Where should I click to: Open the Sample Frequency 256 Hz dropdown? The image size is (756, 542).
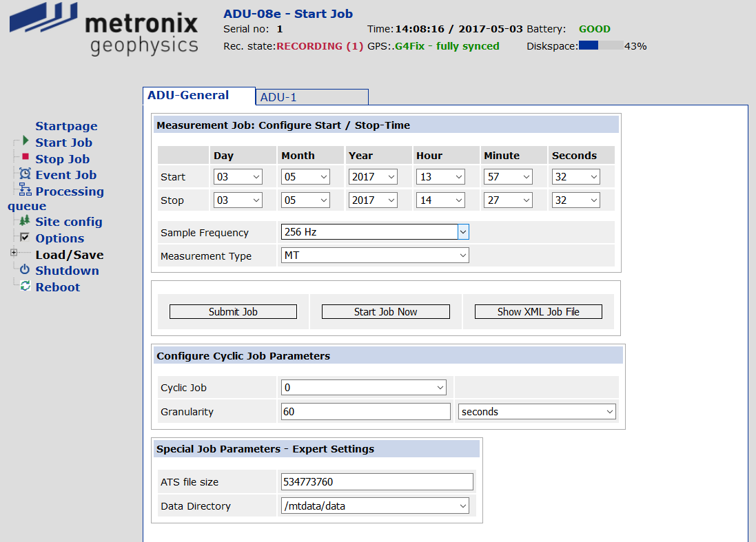[x=375, y=231]
